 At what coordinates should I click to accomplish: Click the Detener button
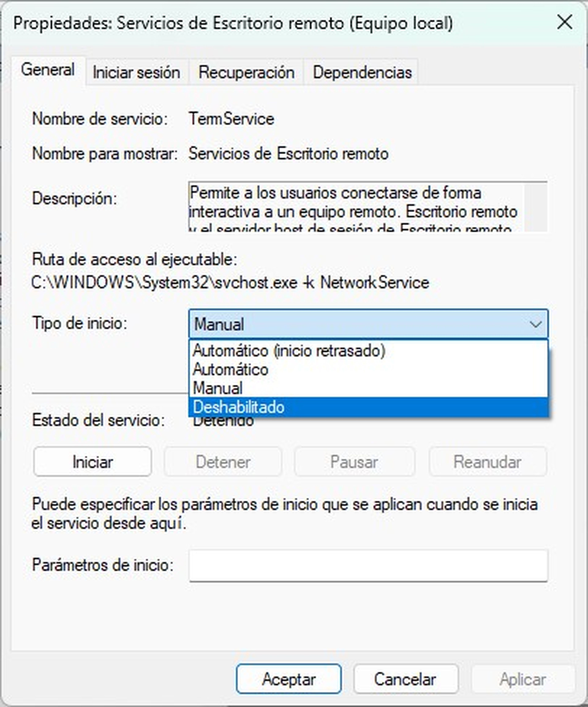(x=223, y=462)
